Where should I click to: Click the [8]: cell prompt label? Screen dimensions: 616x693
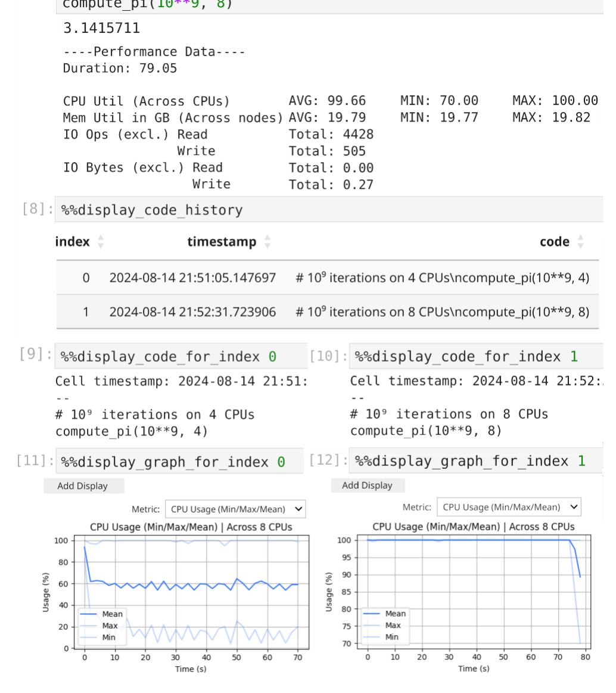37,209
